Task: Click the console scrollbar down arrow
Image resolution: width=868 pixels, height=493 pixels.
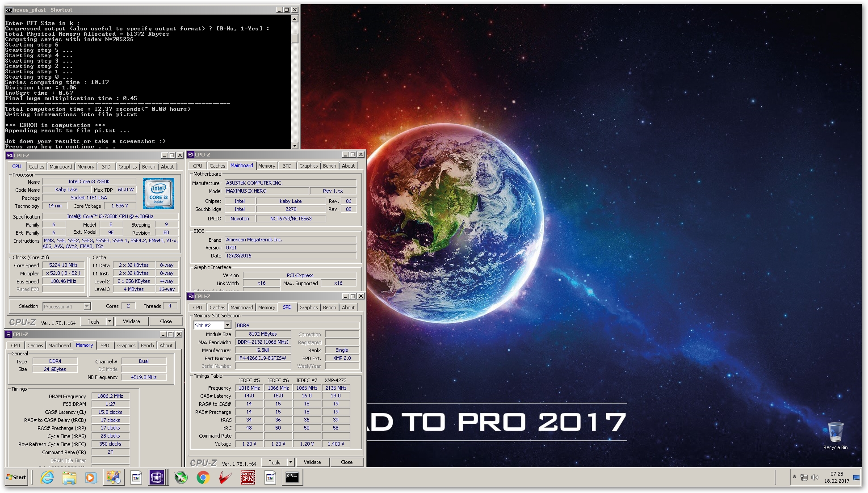Action: tap(294, 145)
